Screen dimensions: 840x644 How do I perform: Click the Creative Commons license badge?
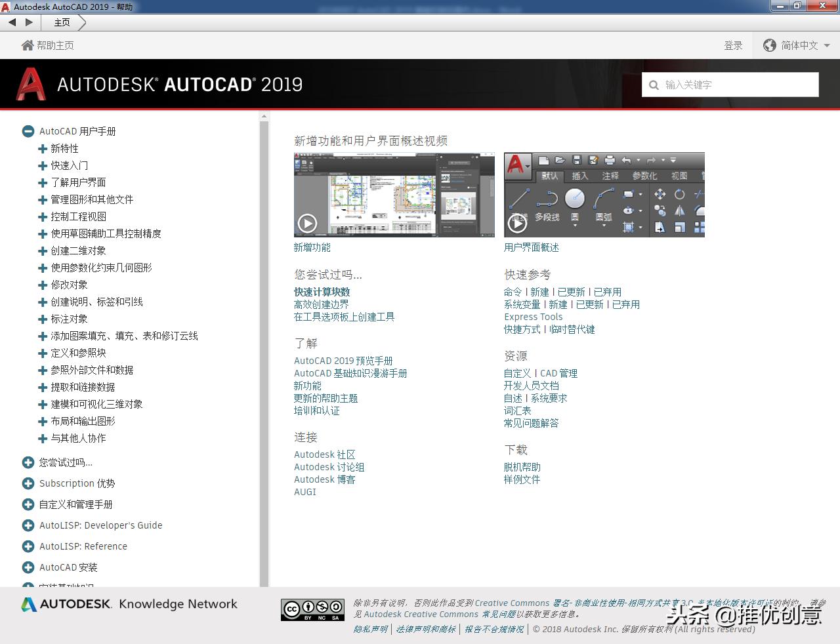coord(312,609)
